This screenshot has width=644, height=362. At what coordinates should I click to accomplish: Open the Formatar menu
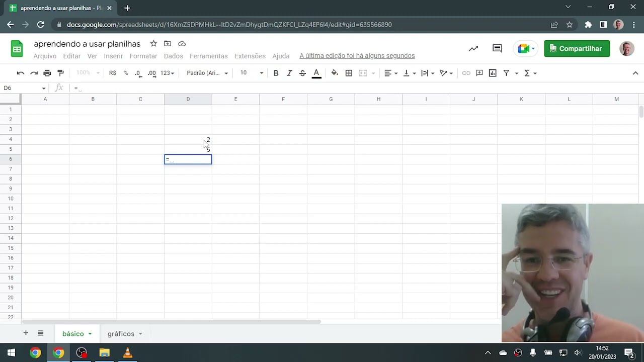[143, 56]
